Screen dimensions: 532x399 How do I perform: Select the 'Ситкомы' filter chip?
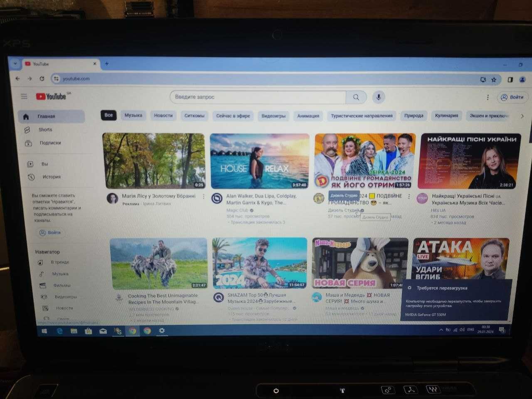tap(195, 116)
